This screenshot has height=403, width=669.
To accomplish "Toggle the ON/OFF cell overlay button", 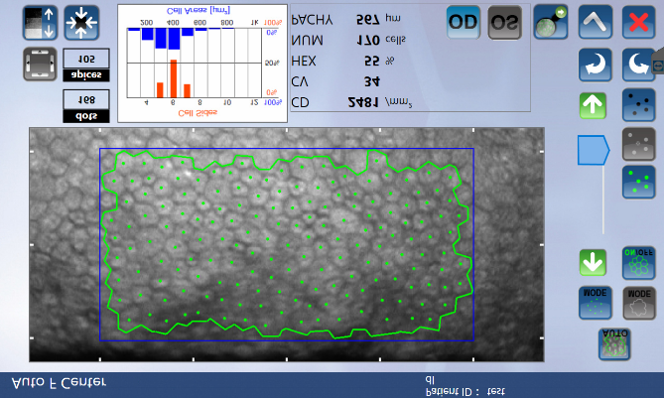I will pyautogui.click(x=638, y=262).
